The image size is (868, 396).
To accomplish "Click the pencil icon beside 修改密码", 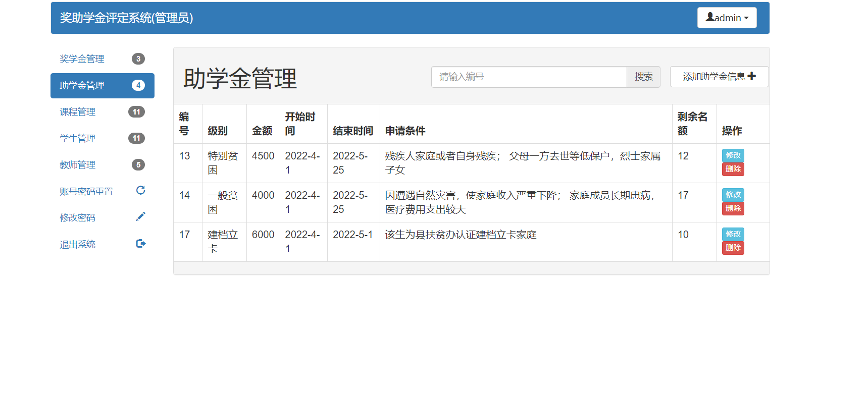I will 141,216.
